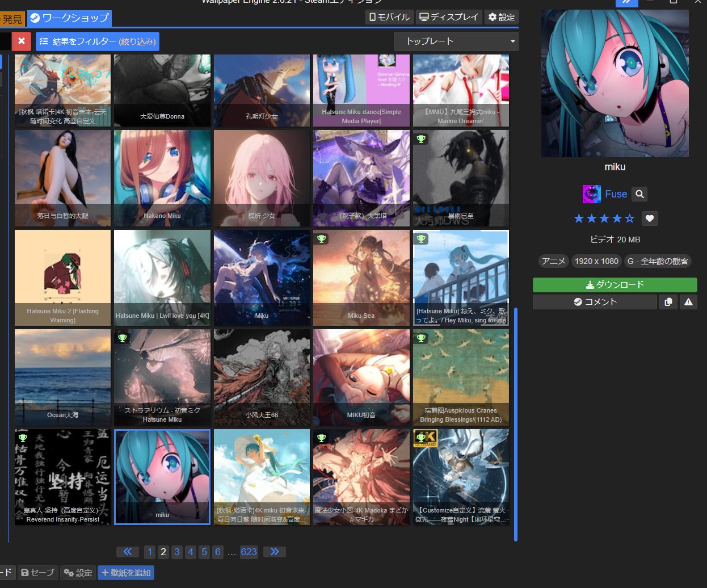Image resolution: width=707 pixels, height=588 pixels.
Task: Select the Hey Miku, sing for me wallpaper
Action: (x=461, y=278)
